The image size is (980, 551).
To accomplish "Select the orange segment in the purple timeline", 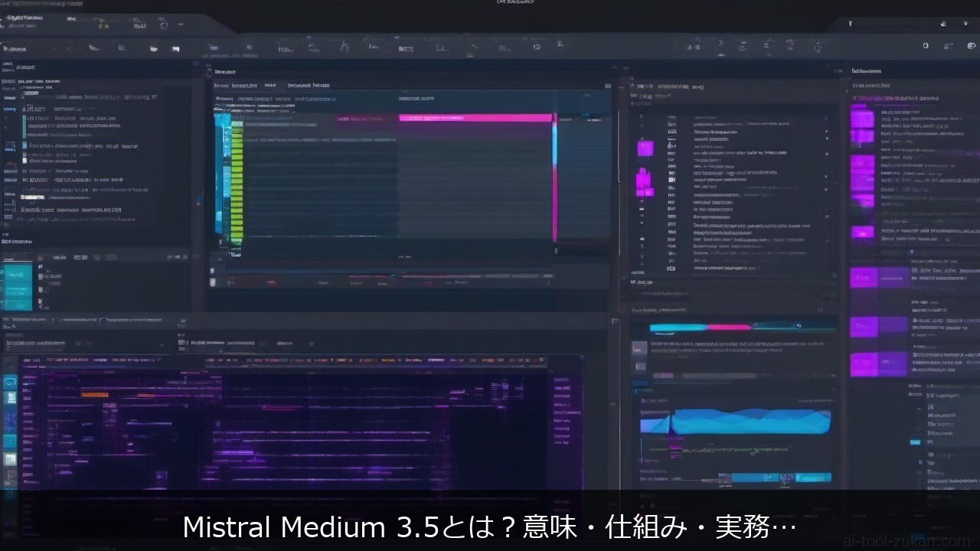I will point(94,395).
